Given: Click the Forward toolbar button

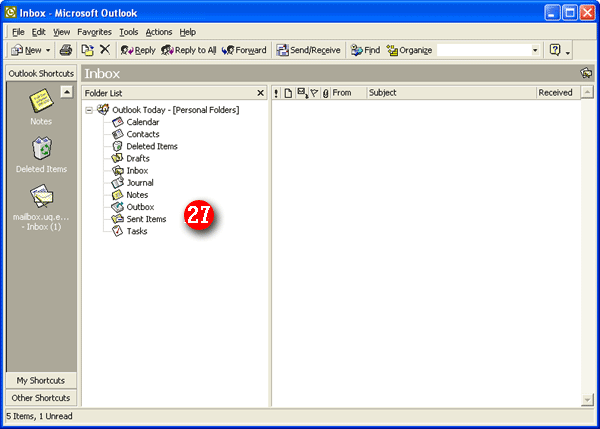Looking at the screenshot, I should 244,50.
